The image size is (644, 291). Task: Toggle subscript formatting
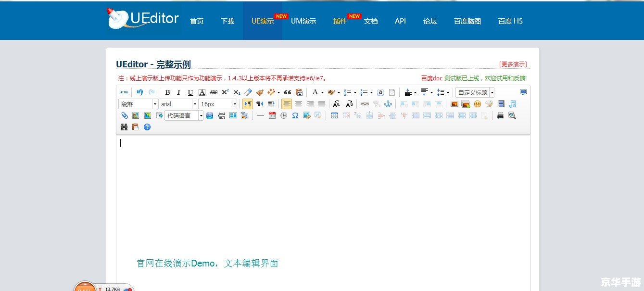coord(237,92)
